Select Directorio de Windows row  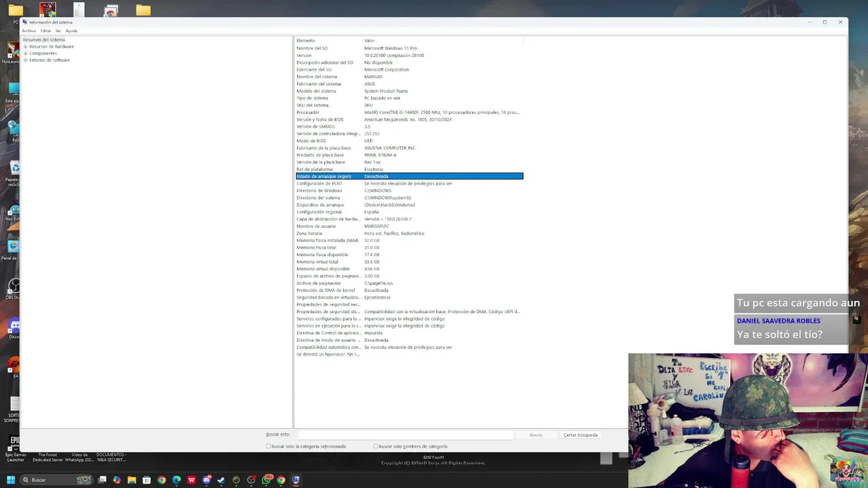[x=410, y=190]
